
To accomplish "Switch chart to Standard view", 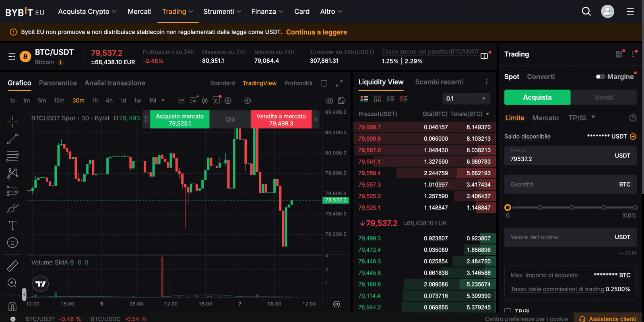I will tap(222, 83).
